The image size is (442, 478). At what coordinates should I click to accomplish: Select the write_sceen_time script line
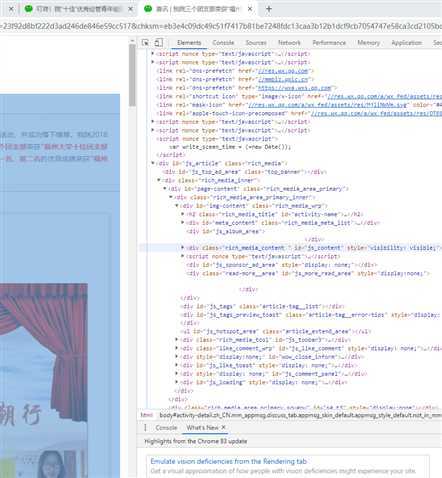click(x=230, y=147)
